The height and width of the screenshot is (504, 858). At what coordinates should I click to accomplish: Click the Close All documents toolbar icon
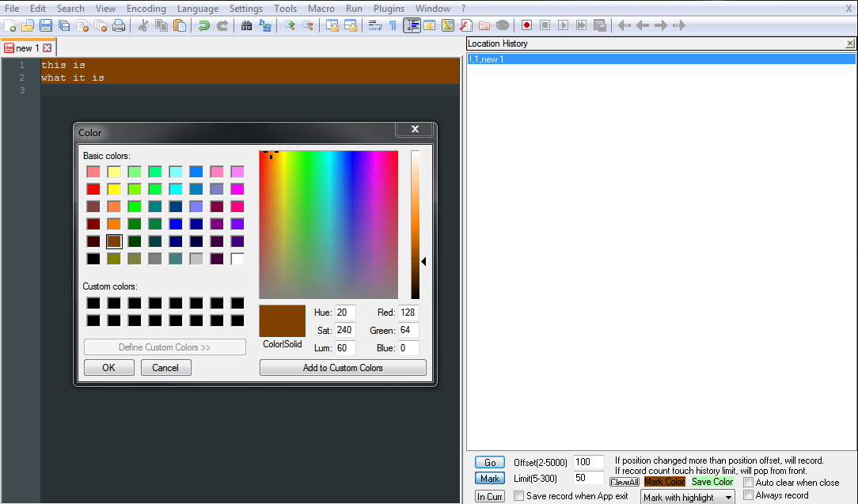pyautogui.click(x=101, y=25)
